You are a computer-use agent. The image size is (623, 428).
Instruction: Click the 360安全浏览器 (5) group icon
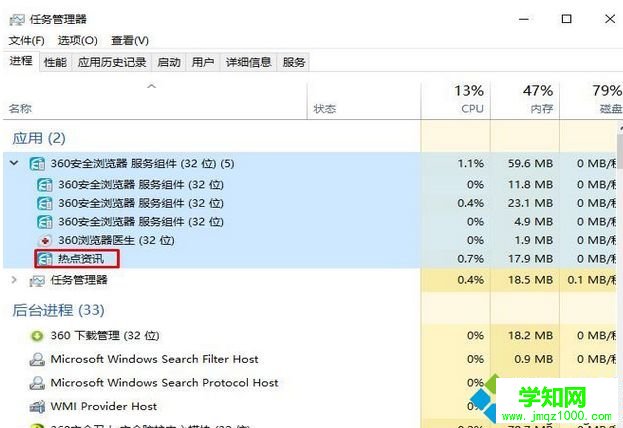pos(37,163)
